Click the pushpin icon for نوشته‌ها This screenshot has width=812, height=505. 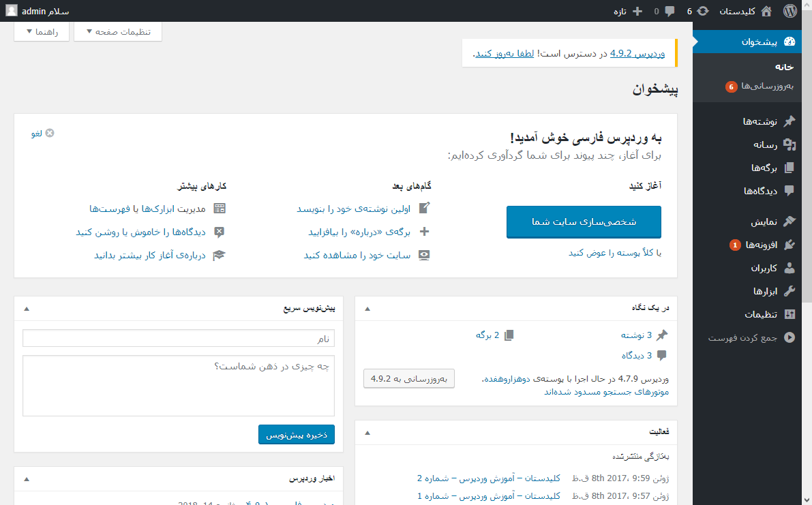coord(790,121)
